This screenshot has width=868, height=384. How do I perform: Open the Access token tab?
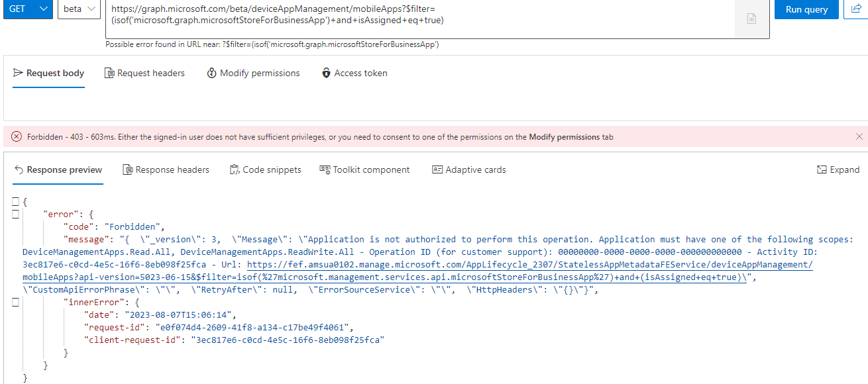click(354, 73)
